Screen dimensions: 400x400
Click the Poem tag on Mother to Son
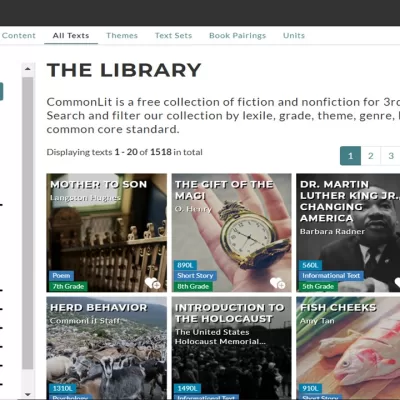(x=61, y=276)
